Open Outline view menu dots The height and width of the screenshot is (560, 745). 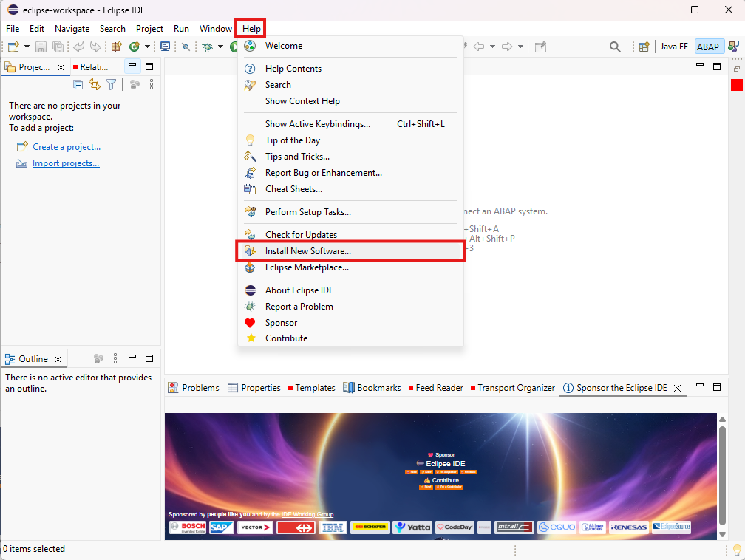[115, 358]
